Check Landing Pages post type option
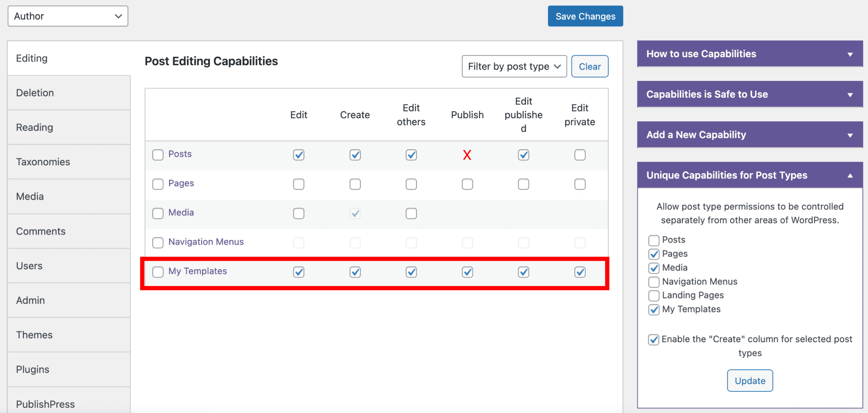This screenshot has width=868, height=413. point(654,296)
